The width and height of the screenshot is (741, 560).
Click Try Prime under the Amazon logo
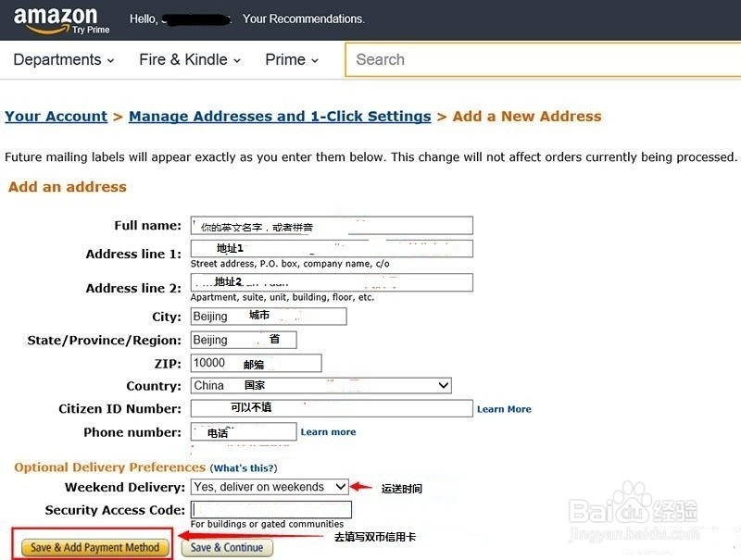(x=91, y=30)
